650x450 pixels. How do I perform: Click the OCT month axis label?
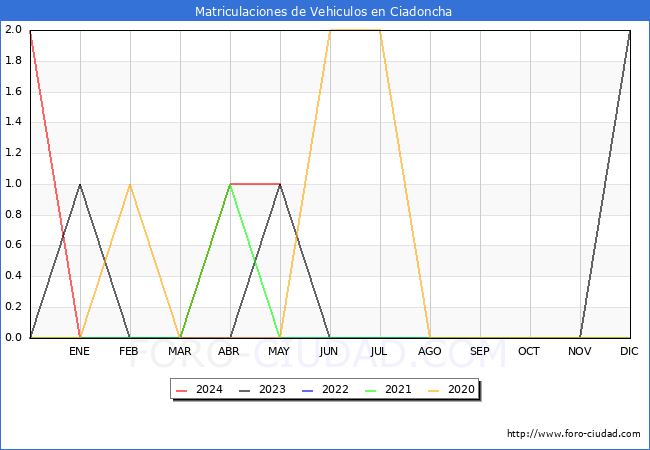529,351
